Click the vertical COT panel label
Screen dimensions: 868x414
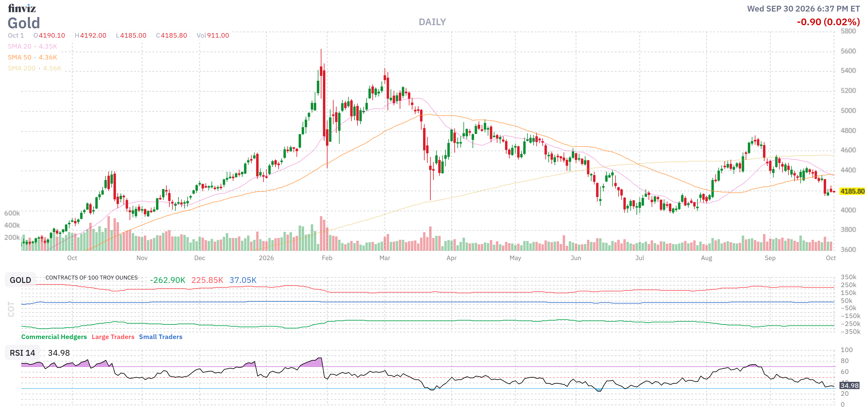(x=11, y=309)
